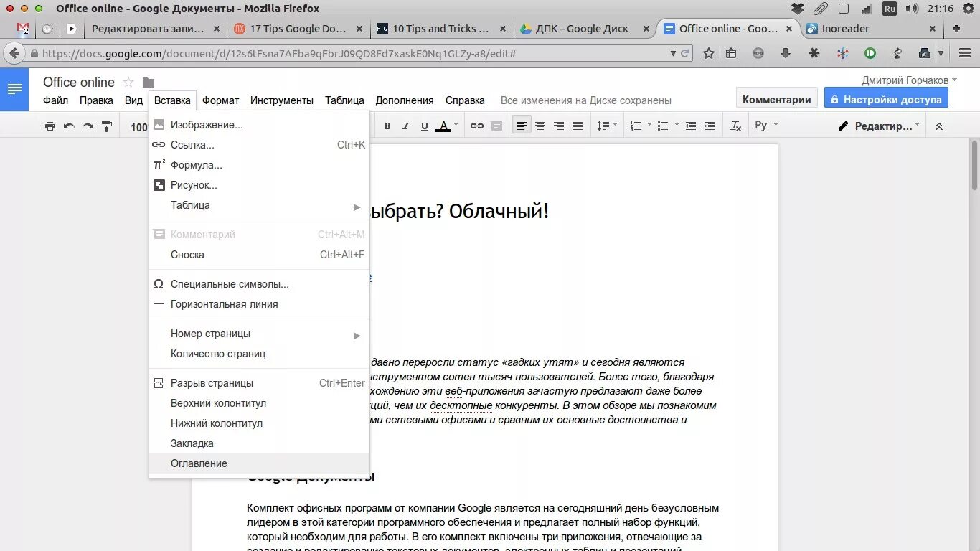This screenshot has width=980, height=551.
Task: Choose Ссылка... from the menu
Action: (259, 145)
